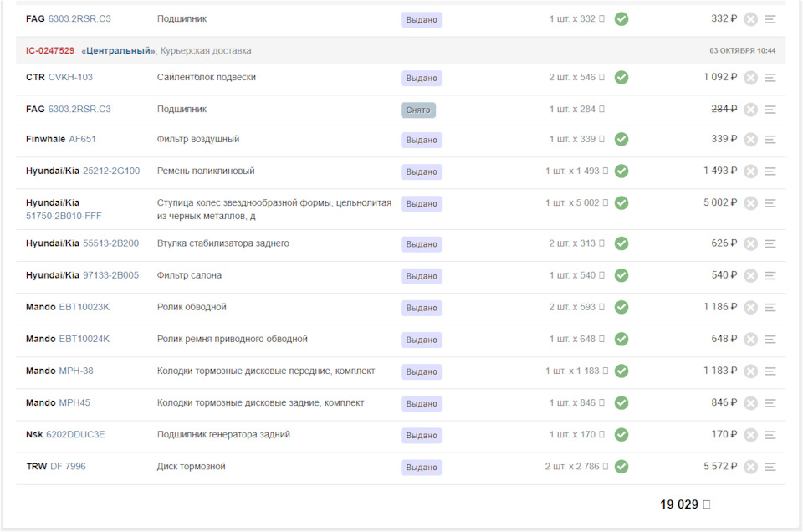Open part number 6202DDUC3E
Image resolution: width=803 pixels, height=532 pixels.
[75, 434]
